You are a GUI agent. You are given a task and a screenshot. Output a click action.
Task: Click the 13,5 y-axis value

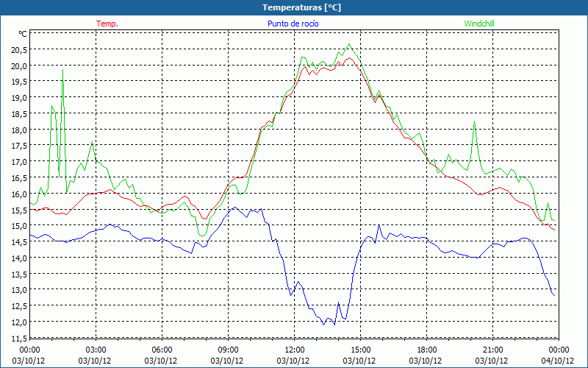pyautogui.click(x=19, y=274)
